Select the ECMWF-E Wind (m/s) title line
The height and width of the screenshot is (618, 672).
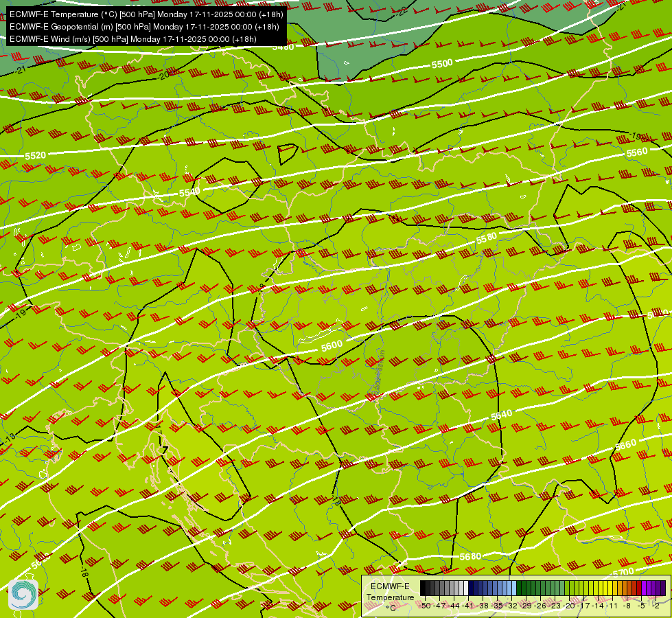coord(133,39)
